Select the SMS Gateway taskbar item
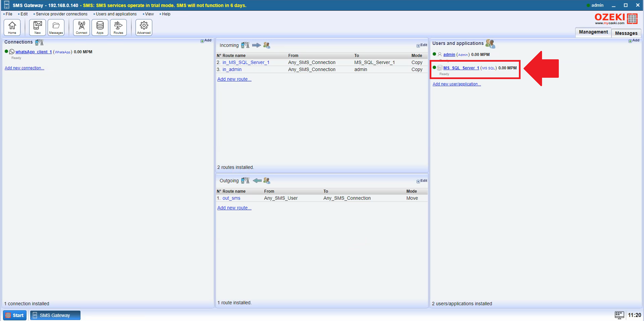Screen dimensions: 644x321 [55, 315]
